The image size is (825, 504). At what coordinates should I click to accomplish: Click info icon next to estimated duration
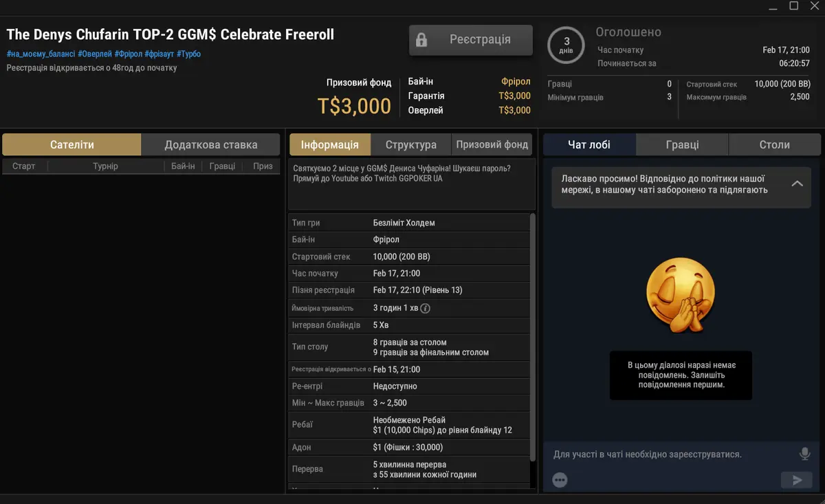(425, 308)
